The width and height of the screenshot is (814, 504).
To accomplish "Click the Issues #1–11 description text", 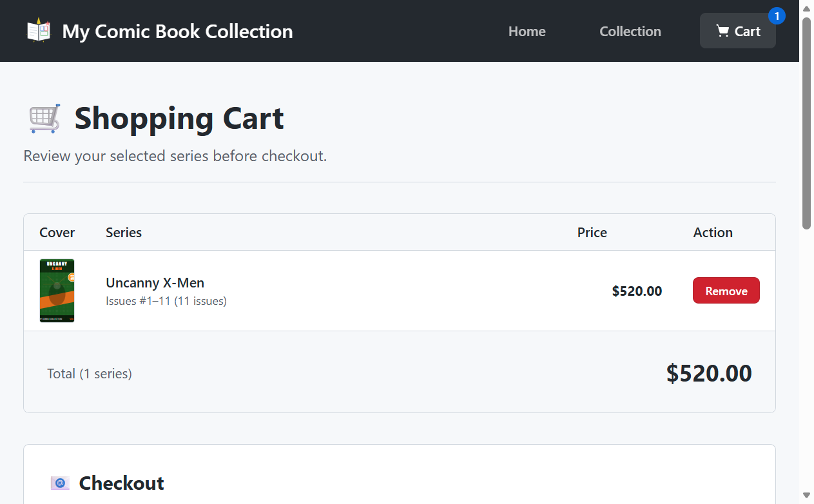I will [x=166, y=301].
